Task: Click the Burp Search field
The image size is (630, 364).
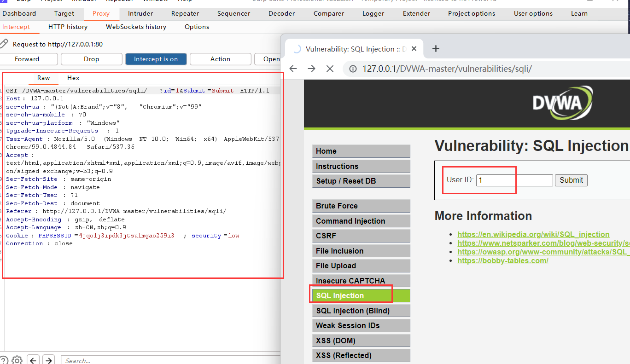Action: click(170, 360)
